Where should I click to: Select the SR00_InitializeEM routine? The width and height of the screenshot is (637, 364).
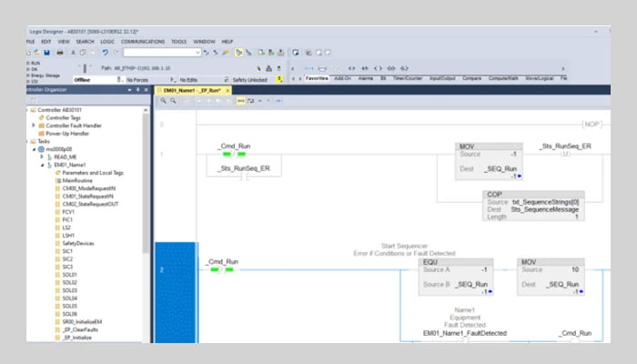82,322
